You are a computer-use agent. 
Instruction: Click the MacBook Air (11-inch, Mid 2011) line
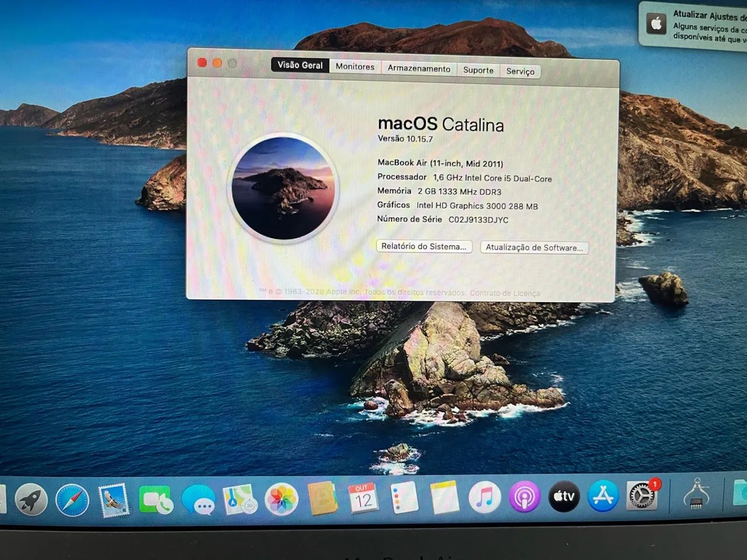440,163
